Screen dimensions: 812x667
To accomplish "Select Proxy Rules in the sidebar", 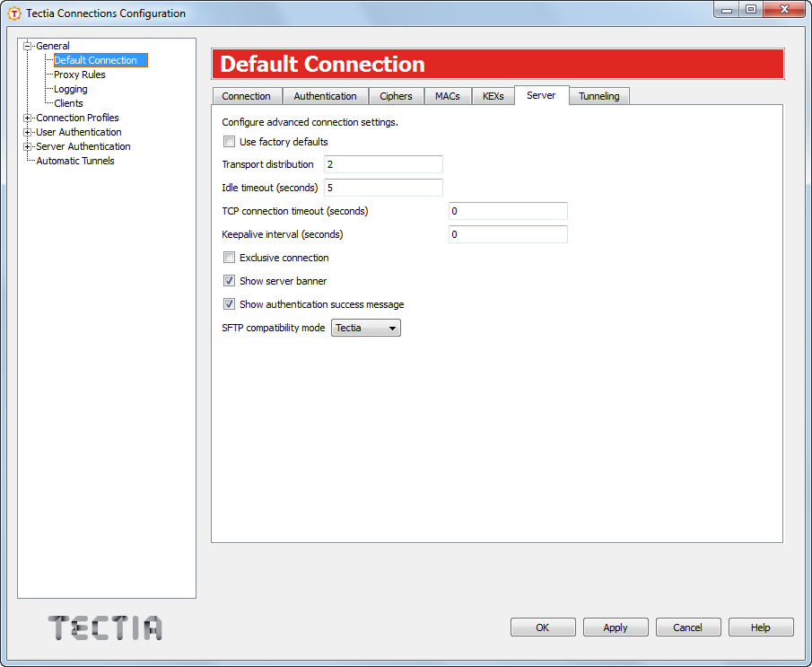I will click(79, 74).
